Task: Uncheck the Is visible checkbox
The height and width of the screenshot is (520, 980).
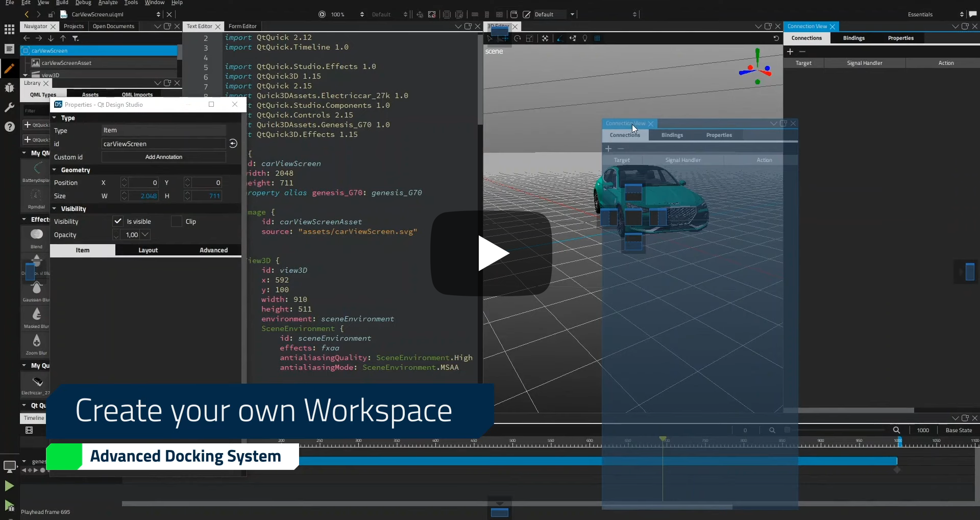Action: [x=118, y=221]
